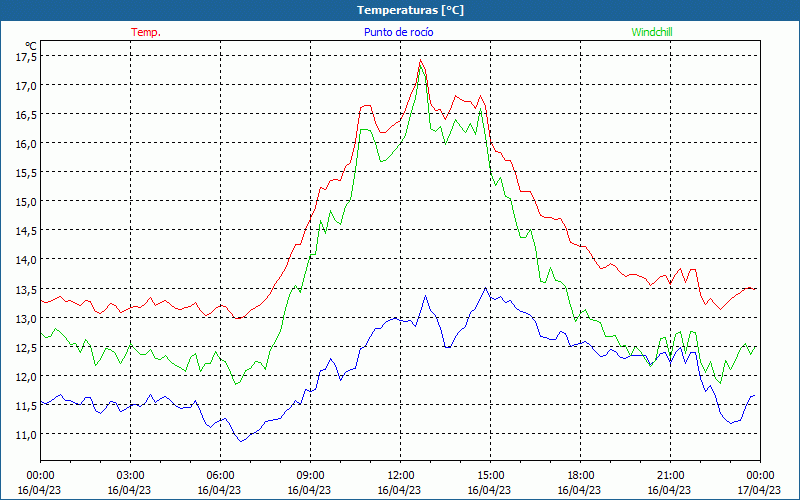
Task: Click the "16/04/23" date under 18:00
Action: (580, 490)
